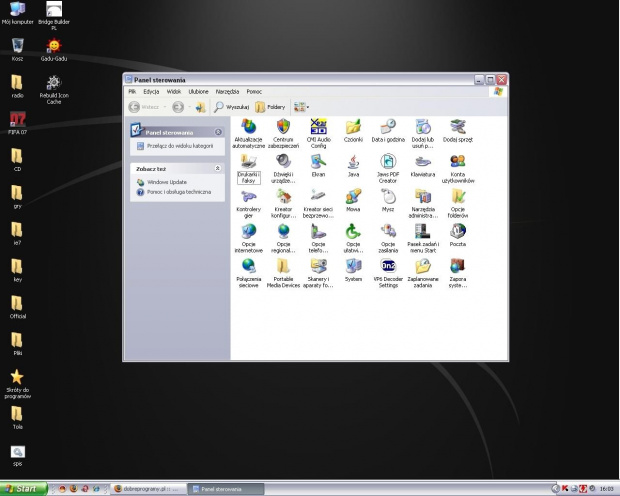The height and width of the screenshot is (496, 620).
Task: Open the Narzędzia menu
Action: click(227, 91)
